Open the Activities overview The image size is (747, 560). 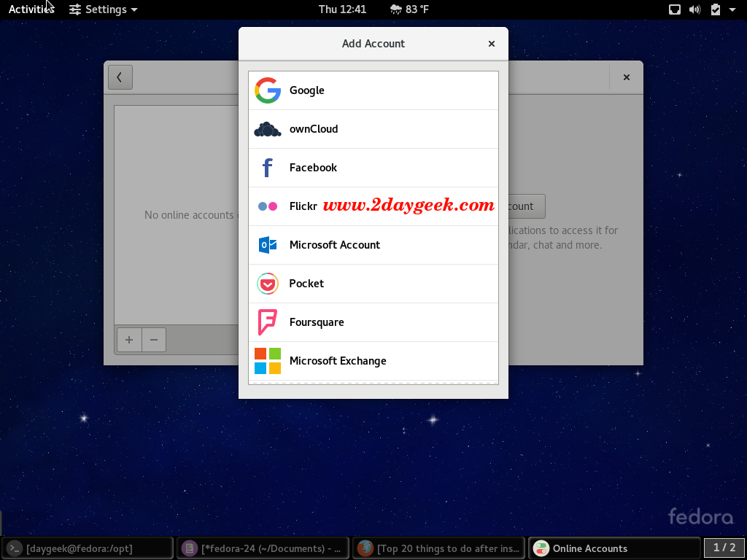click(31, 9)
